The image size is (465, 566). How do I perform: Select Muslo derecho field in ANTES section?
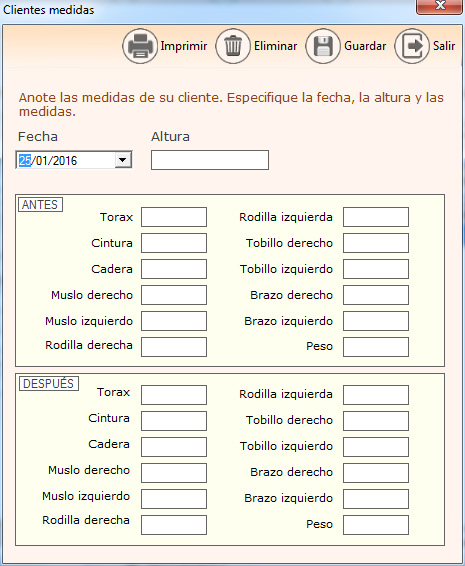point(174,295)
